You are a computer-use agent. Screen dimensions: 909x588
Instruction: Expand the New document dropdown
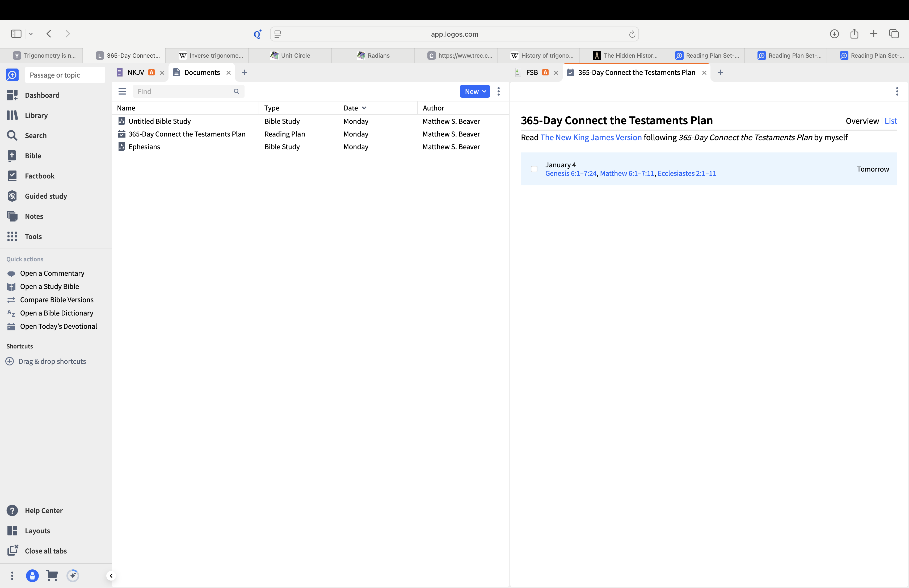click(x=475, y=92)
